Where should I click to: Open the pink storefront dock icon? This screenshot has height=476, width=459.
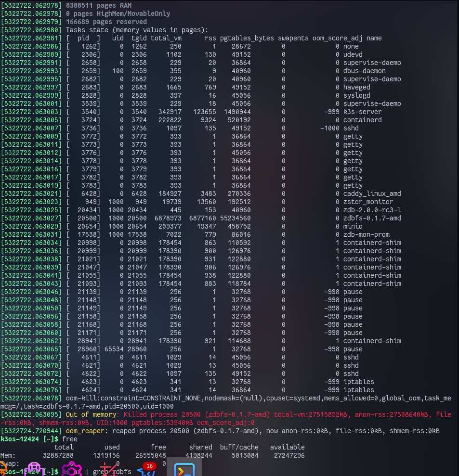34,469
